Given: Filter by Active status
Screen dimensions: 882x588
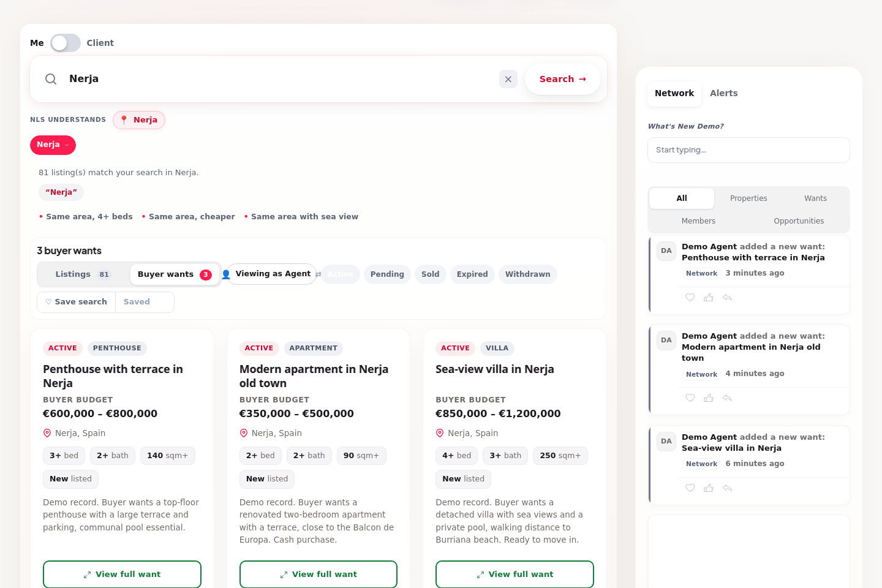Looking at the screenshot, I should (x=340, y=274).
